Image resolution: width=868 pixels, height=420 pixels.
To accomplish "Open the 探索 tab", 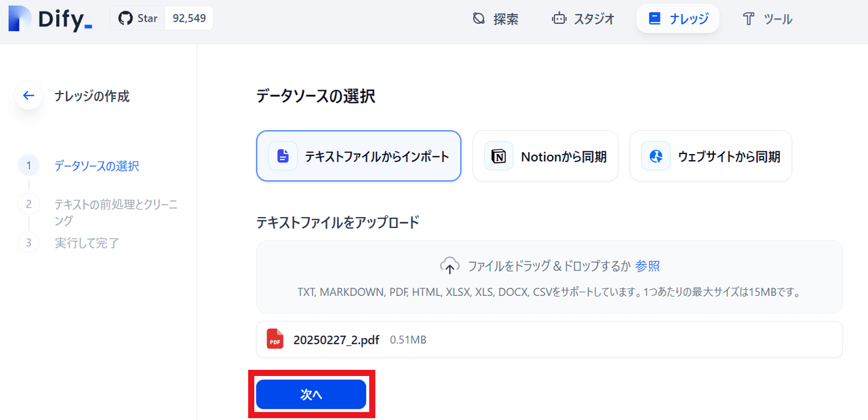I will click(x=496, y=19).
